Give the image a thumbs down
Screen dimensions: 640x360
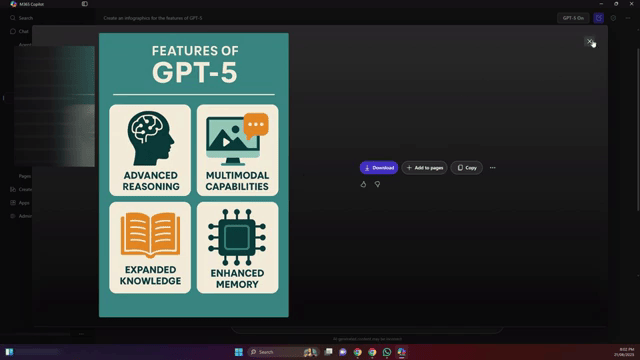coord(378,184)
